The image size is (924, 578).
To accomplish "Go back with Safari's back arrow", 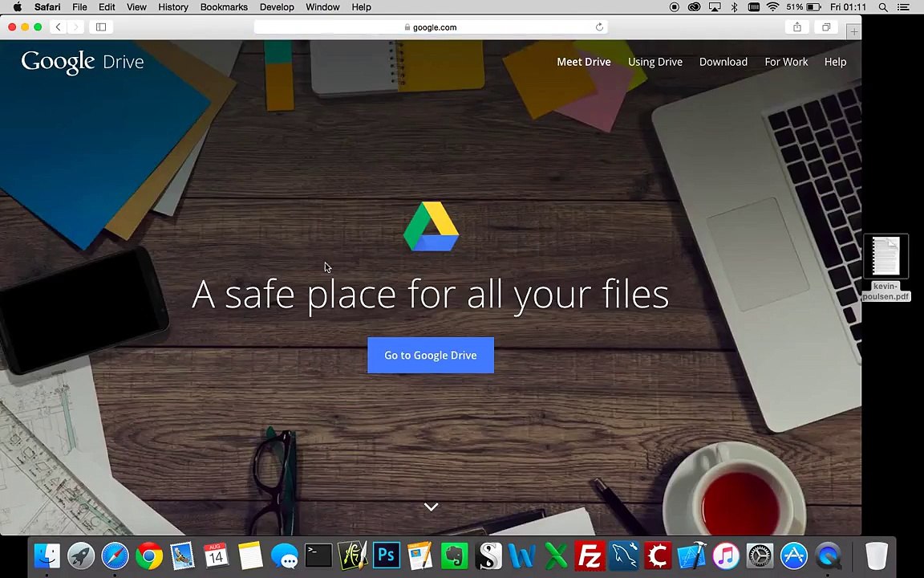I will [59, 27].
